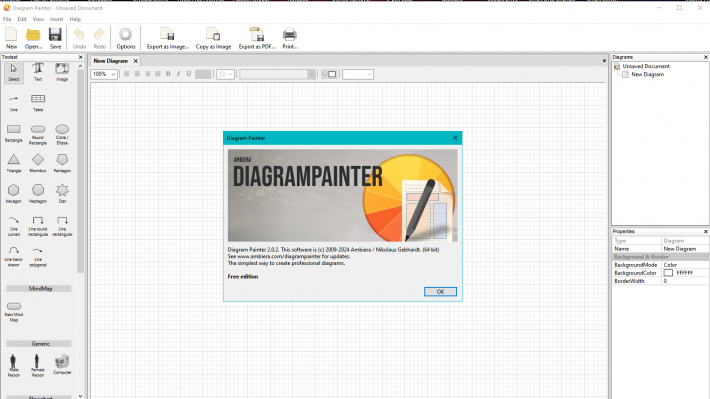Open the Edit menu
710x399 pixels.
coord(22,19)
